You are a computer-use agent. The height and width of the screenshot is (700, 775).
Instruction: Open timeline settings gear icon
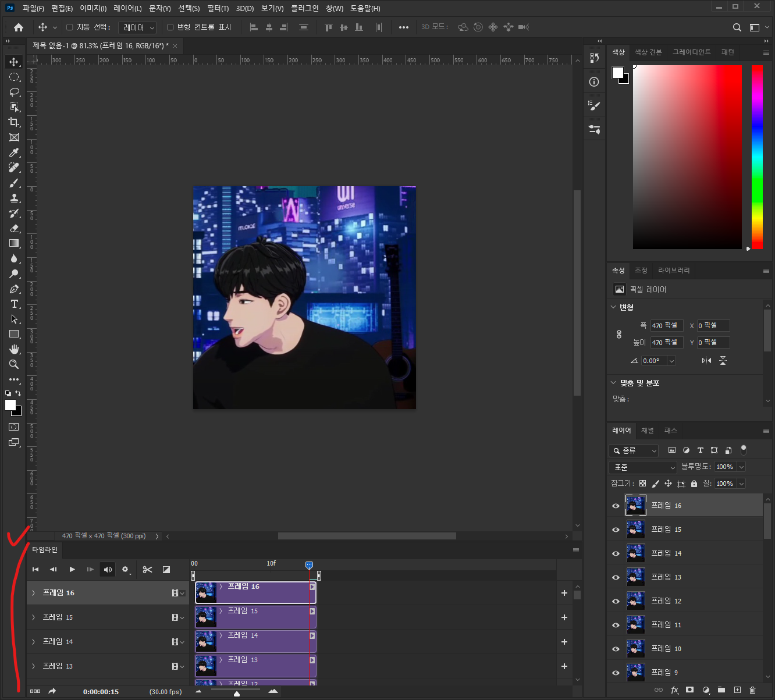tap(125, 570)
